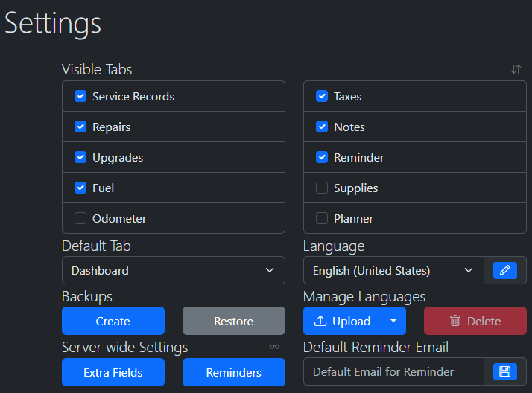Open the Extra Fields settings
532x393 pixels.
113,372
